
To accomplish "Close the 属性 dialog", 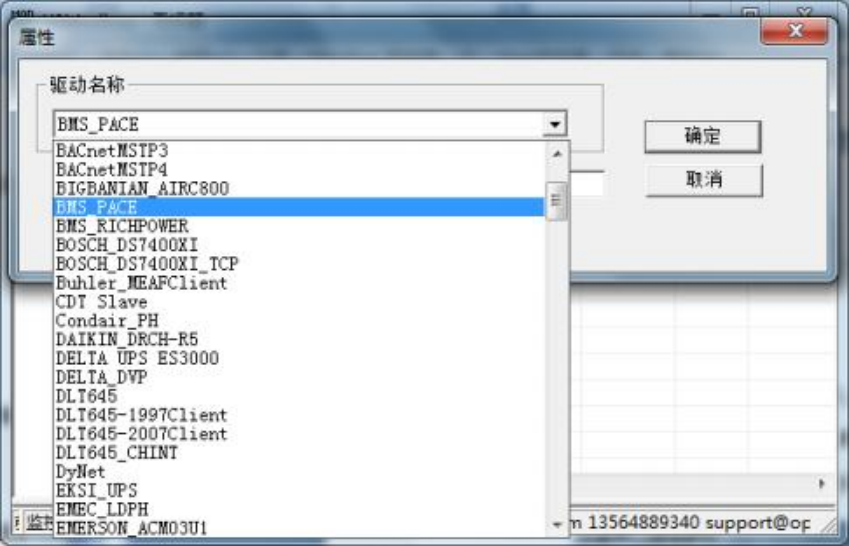I will (x=794, y=31).
